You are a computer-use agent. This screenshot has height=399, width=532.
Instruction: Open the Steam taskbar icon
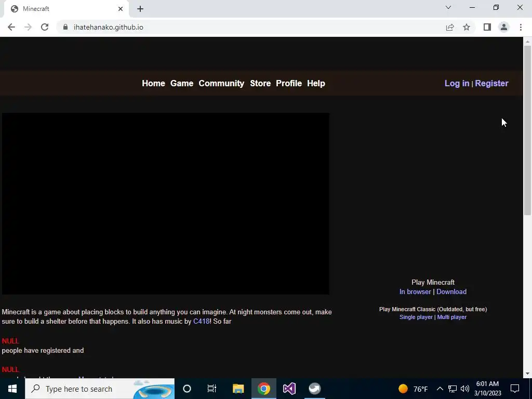point(314,389)
